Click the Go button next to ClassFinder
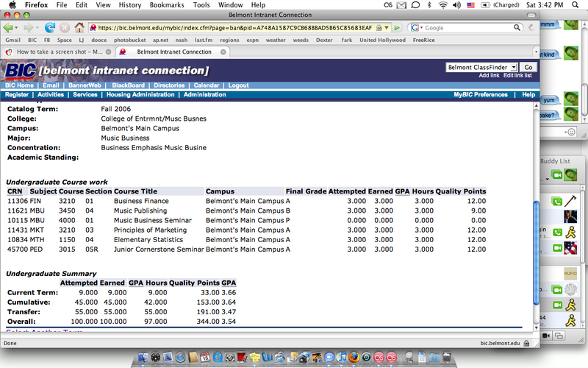 coord(528,67)
